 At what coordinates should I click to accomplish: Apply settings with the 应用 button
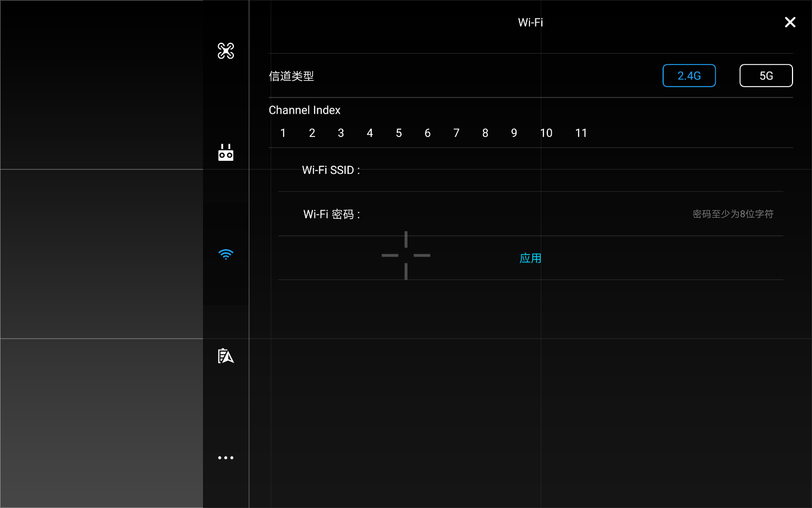(x=531, y=258)
